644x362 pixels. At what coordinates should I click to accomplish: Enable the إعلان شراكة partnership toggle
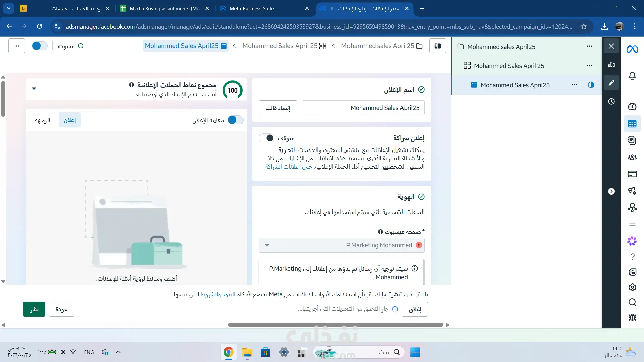pyautogui.click(x=267, y=138)
